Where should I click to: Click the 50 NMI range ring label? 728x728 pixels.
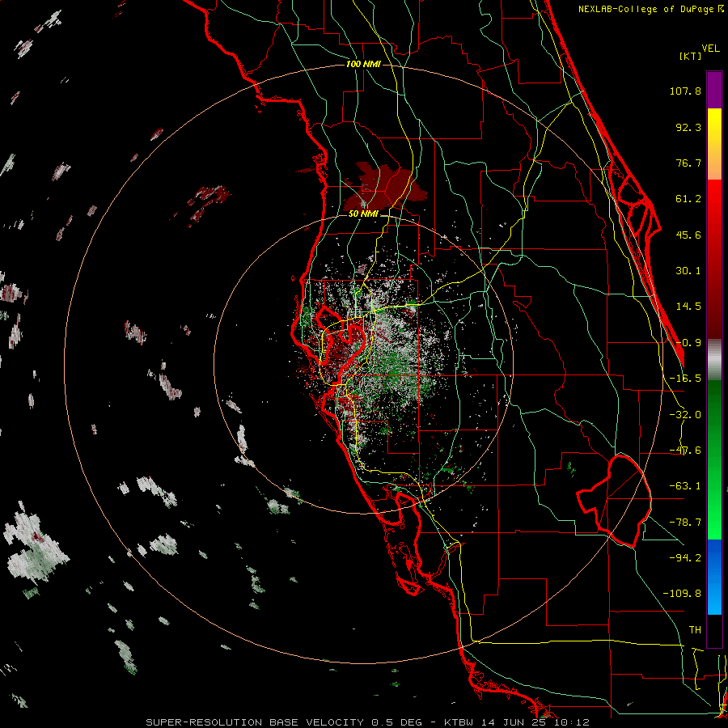point(363,214)
